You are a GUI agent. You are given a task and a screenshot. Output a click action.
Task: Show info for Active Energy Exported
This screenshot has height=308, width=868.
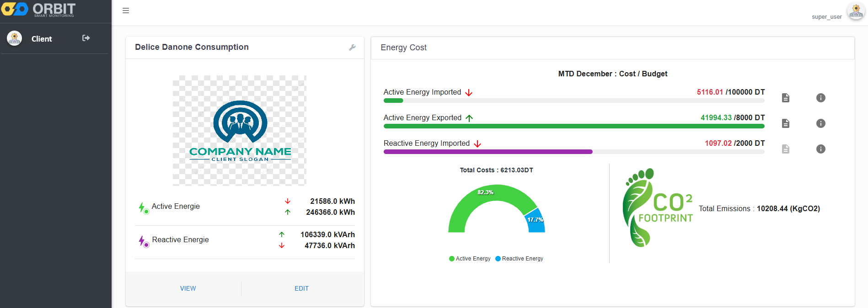tap(820, 123)
